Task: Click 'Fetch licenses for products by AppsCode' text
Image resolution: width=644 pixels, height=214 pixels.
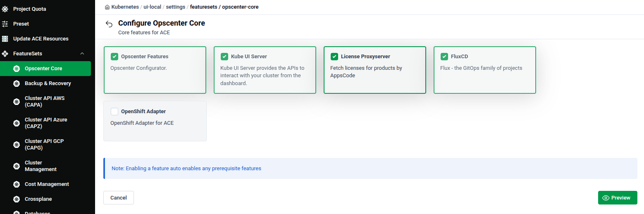Action: tap(366, 71)
